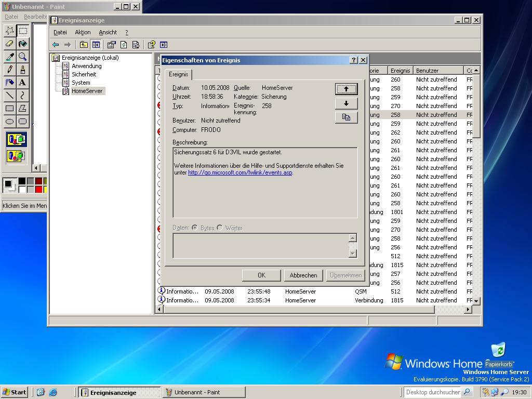Viewport: 532px width, 399px height.
Task: Click the Desktop durchsuchen search field
Action: (433, 392)
